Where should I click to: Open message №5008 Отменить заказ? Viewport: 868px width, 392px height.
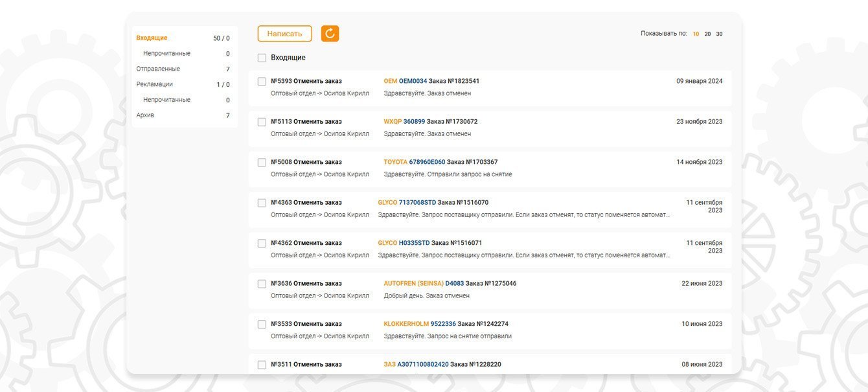coord(306,162)
